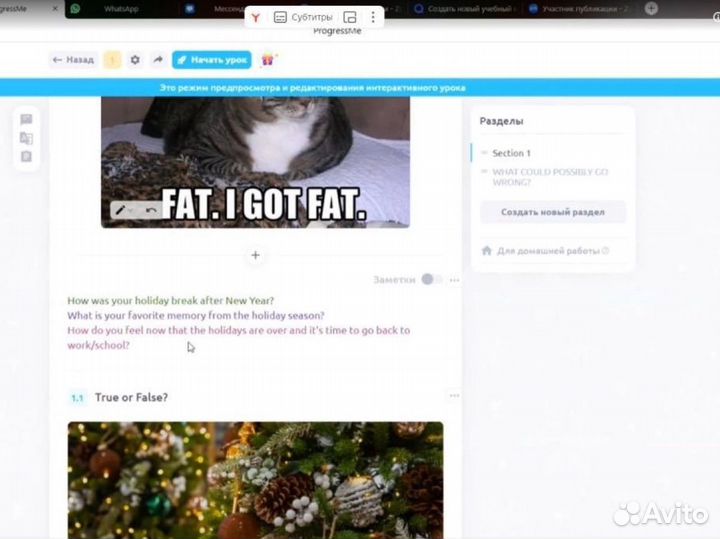This screenshot has width=720, height=539.
Task: Open lesson settings gear icon
Action: 135,60
